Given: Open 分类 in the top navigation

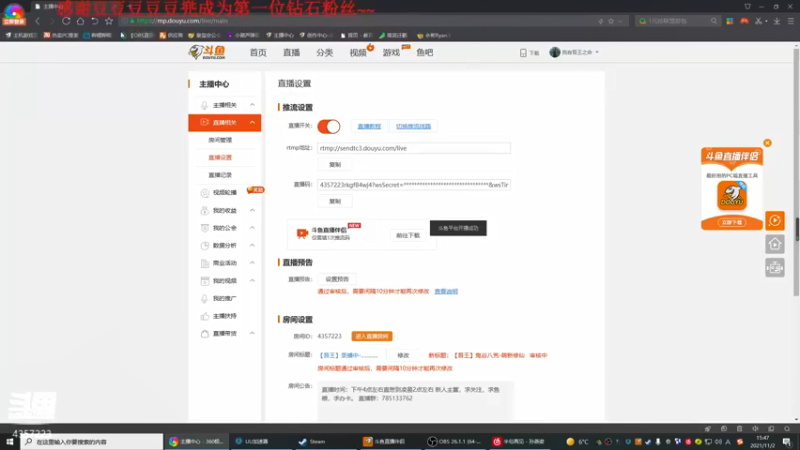Looking at the screenshot, I should click(x=324, y=53).
